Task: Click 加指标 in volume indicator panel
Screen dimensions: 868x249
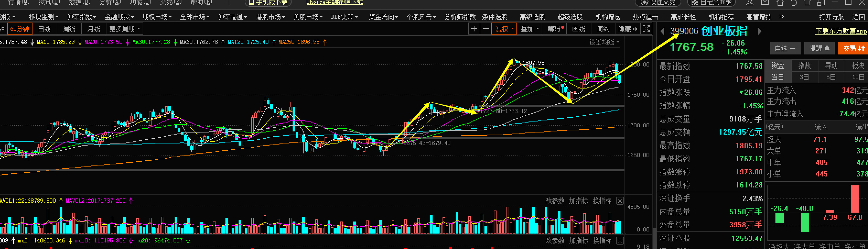Action: coord(578,201)
